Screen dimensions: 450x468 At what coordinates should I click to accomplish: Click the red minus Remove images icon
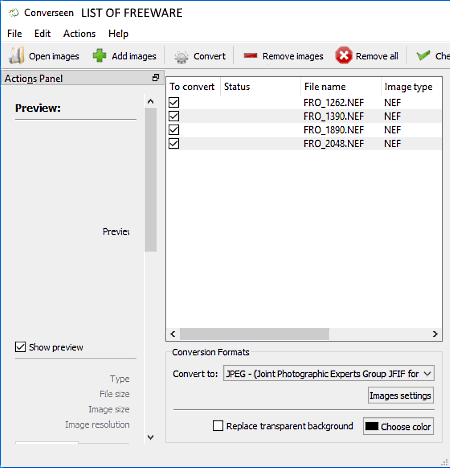tap(250, 55)
